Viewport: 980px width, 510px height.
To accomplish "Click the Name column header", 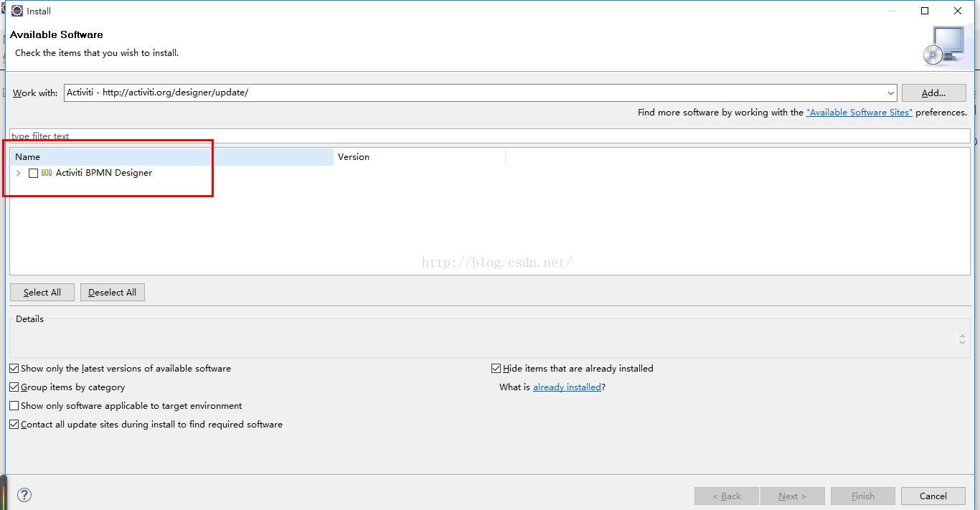I will point(172,157).
